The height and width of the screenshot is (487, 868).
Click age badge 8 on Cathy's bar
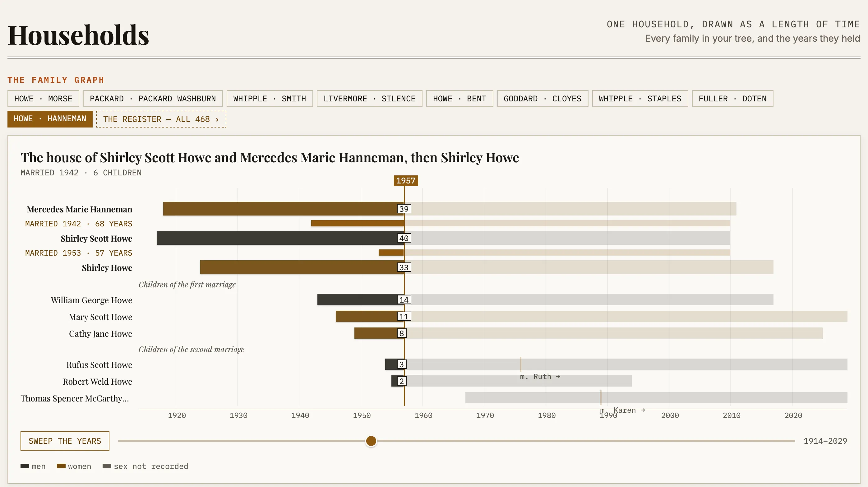(402, 333)
